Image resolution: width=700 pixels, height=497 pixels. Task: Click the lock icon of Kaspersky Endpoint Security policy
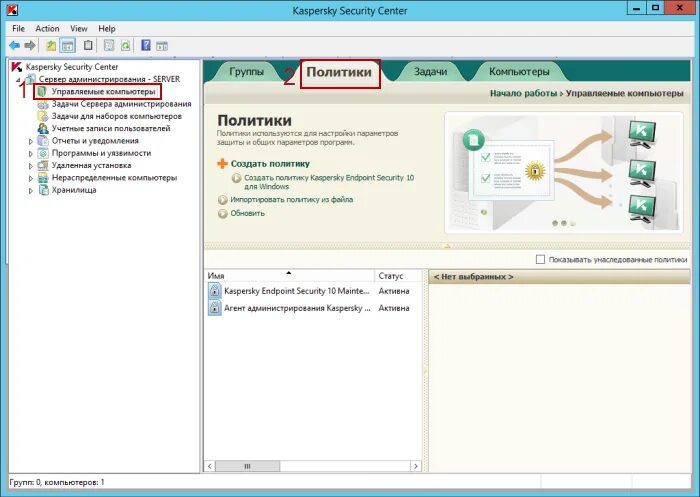click(x=214, y=291)
